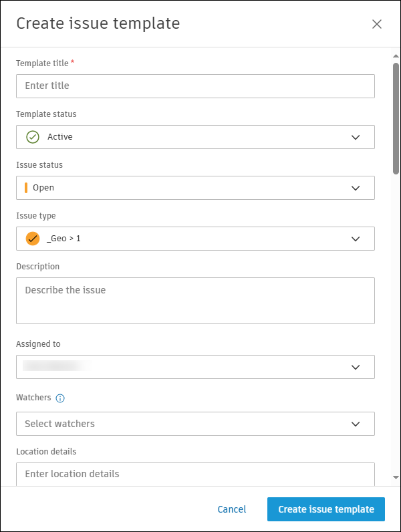The image size is (401, 532).
Task: Click the Active template status value
Action: point(60,137)
